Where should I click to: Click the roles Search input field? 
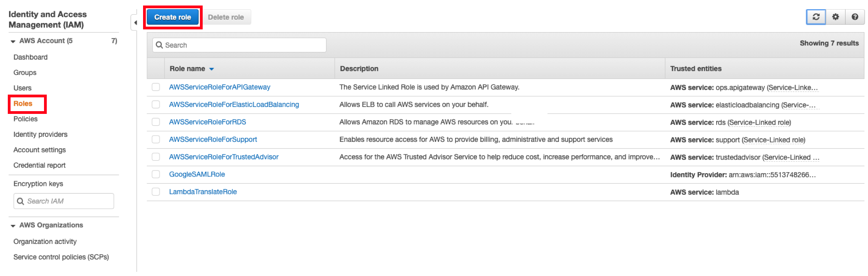pyautogui.click(x=239, y=45)
